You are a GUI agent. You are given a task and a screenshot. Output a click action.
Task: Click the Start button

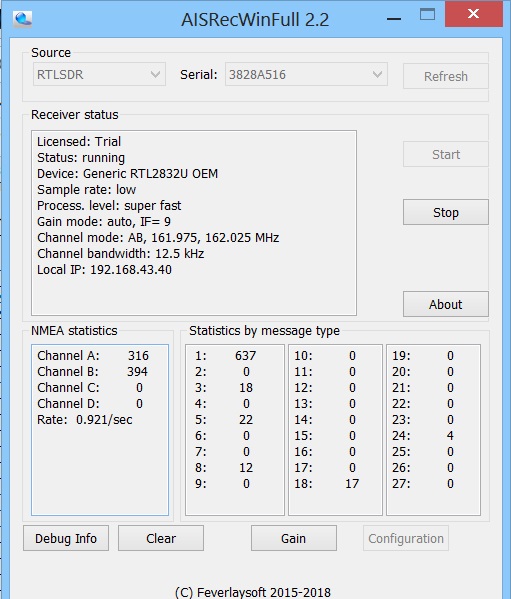(446, 154)
